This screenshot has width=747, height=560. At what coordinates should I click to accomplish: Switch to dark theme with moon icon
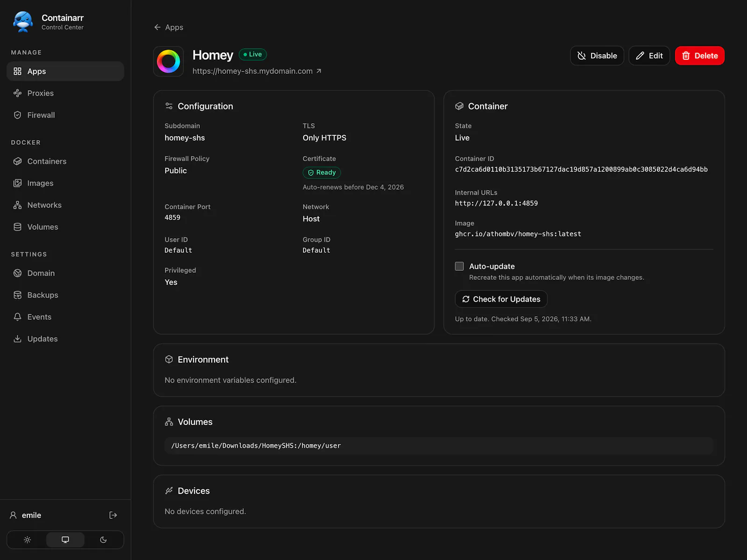103,540
